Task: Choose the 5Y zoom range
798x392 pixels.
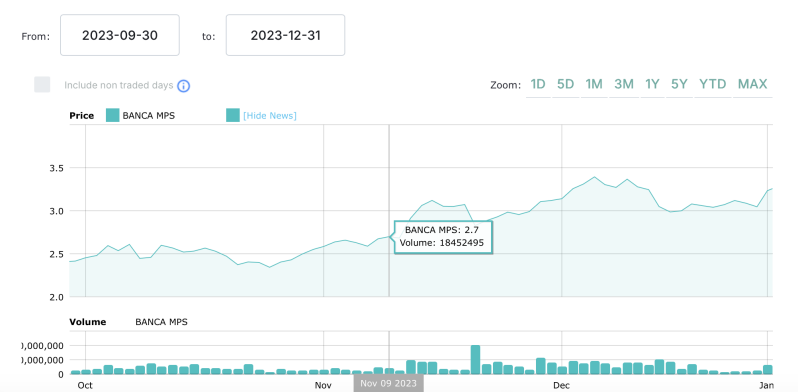Action: click(679, 84)
